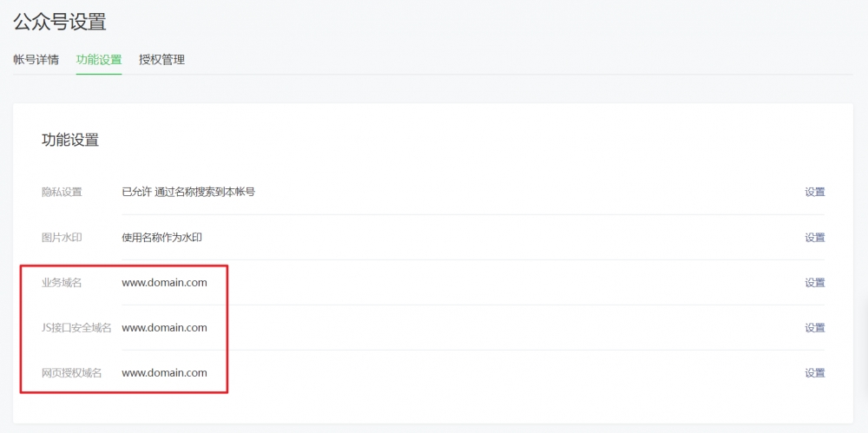Image resolution: width=868 pixels, height=433 pixels.
Task: Click 设置 link for JS接口安全域名 row
Action: [x=815, y=328]
